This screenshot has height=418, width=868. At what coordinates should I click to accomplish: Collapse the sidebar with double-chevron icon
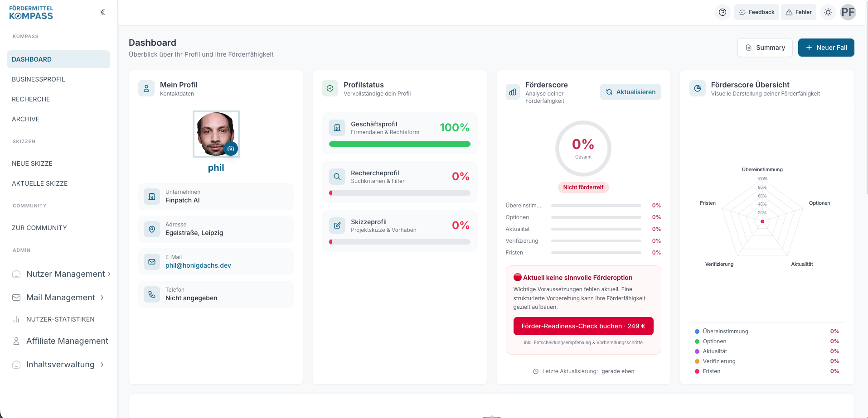tap(103, 12)
